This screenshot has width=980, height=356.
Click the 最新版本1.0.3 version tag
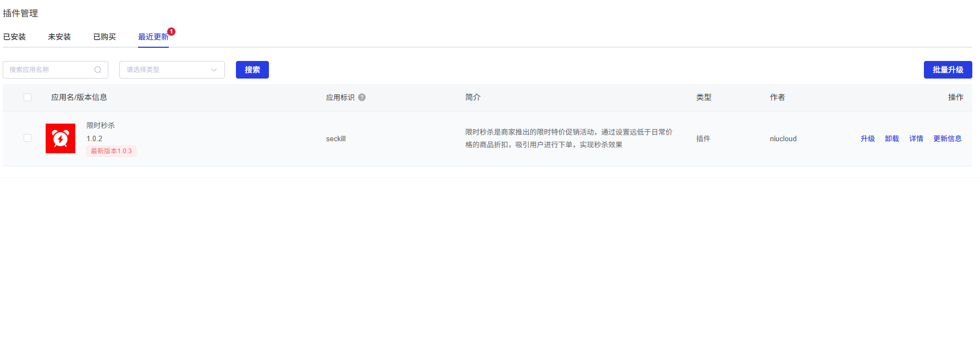pyautogui.click(x=111, y=151)
